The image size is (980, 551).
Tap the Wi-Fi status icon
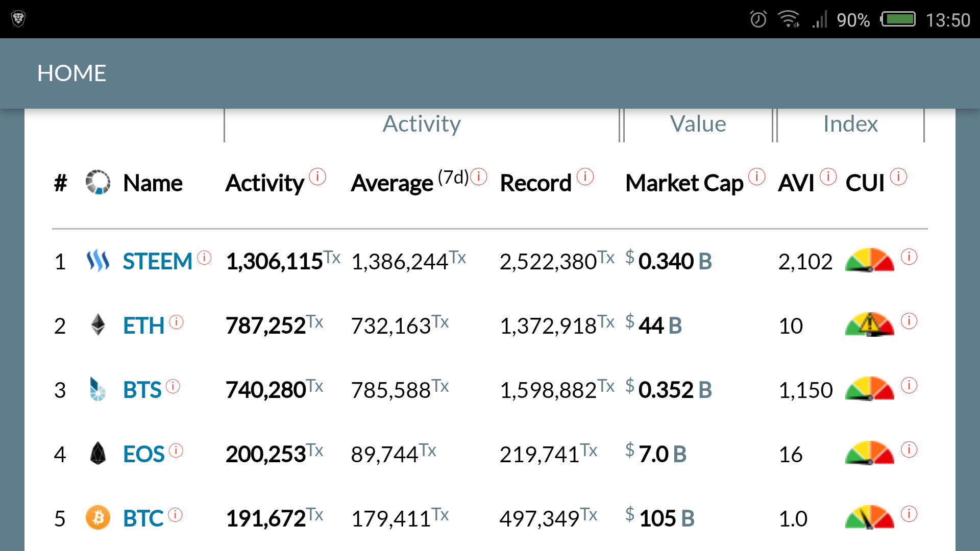click(x=789, y=19)
